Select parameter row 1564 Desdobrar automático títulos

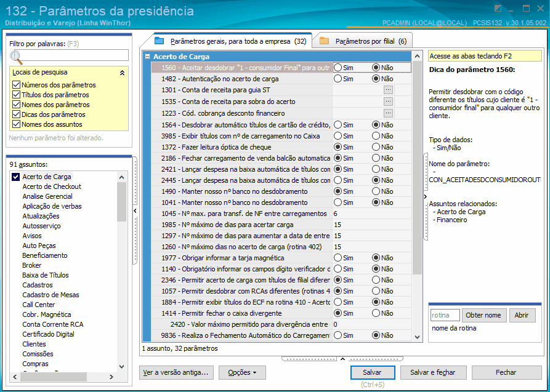tap(241, 125)
